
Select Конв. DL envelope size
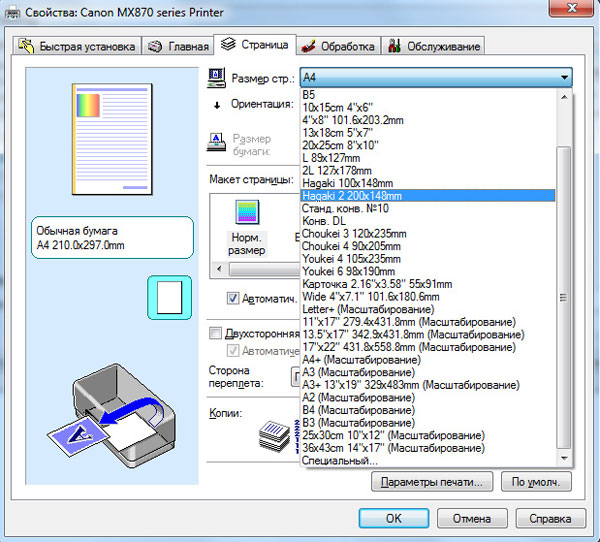point(428,221)
